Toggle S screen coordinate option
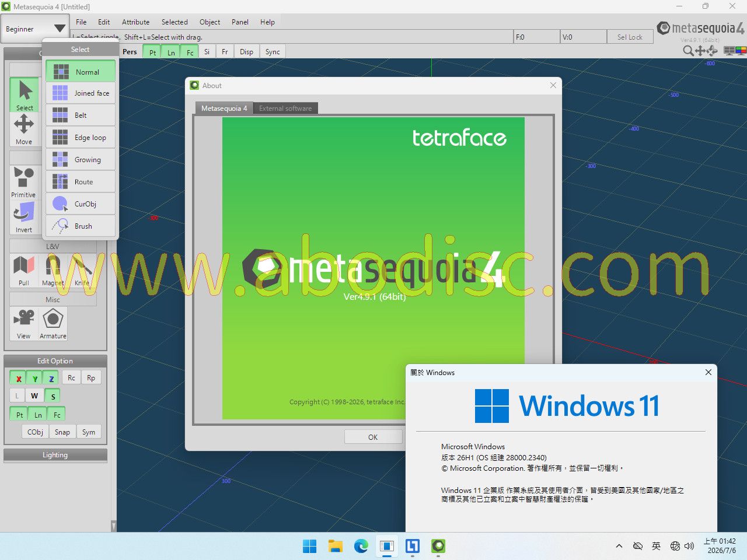The image size is (747, 560). coord(53,396)
